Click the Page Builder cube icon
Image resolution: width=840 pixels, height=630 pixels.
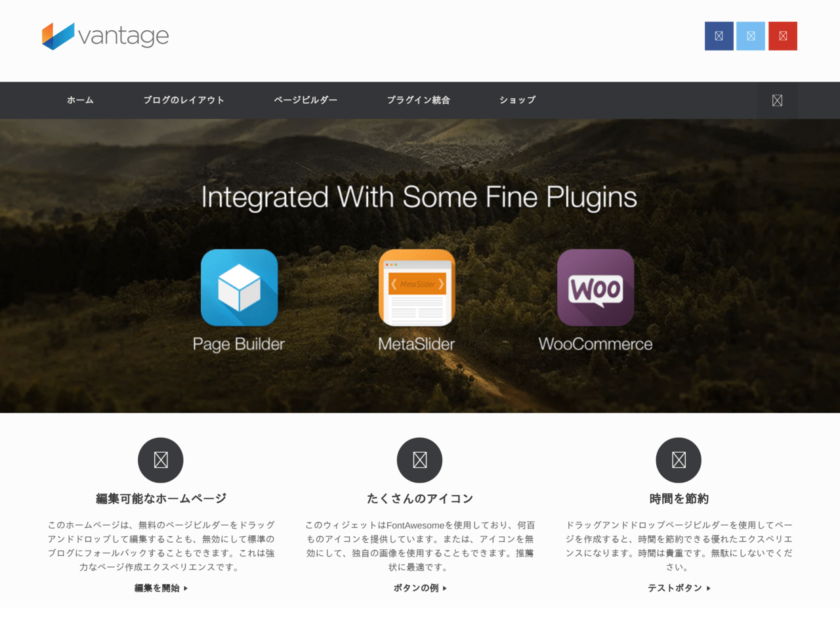pos(240,287)
